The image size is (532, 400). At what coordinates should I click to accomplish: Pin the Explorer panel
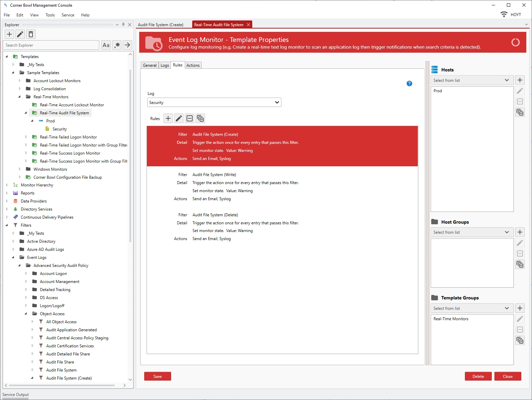coord(123,24)
